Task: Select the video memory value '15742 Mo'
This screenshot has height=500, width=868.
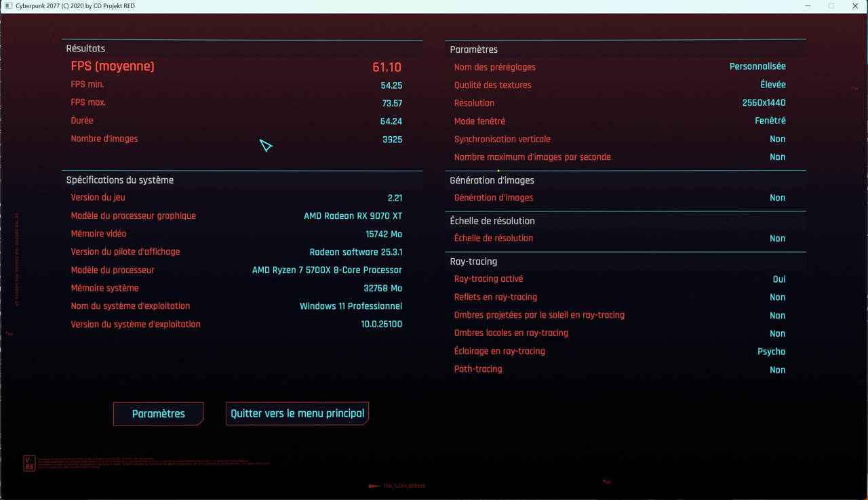Action: [x=384, y=234]
